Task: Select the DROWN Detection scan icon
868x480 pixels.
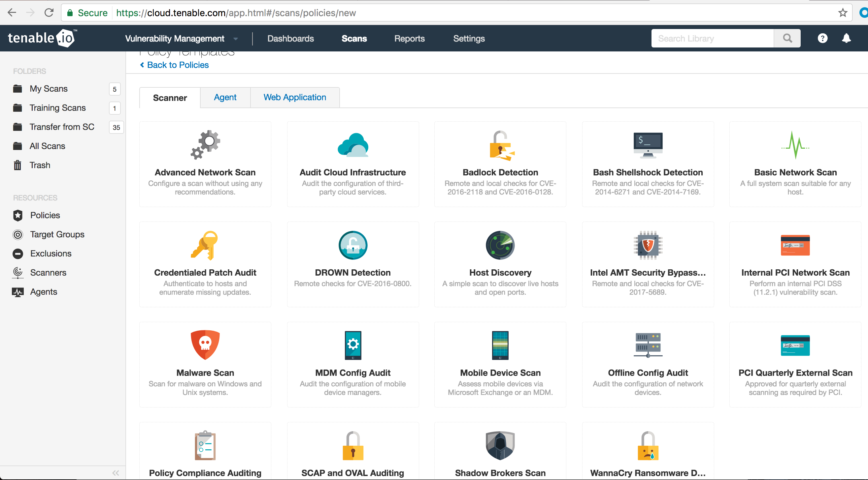Action: click(352, 245)
